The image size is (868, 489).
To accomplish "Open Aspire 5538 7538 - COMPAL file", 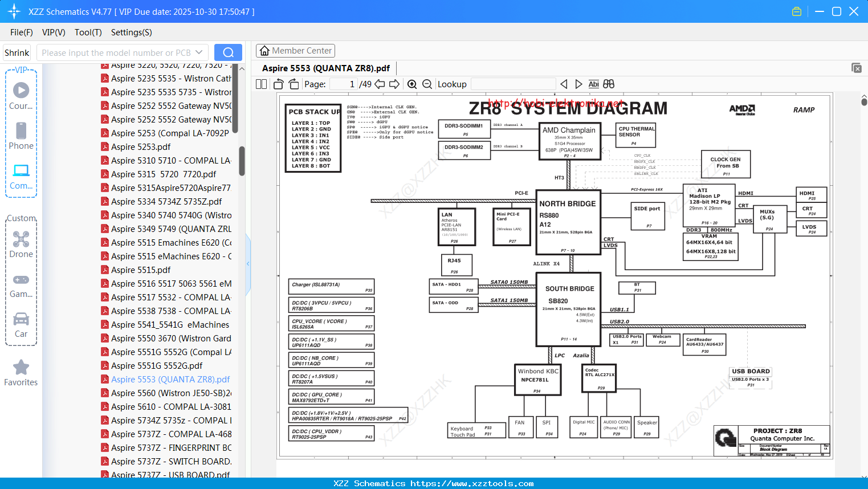I will [x=166, y=311].
